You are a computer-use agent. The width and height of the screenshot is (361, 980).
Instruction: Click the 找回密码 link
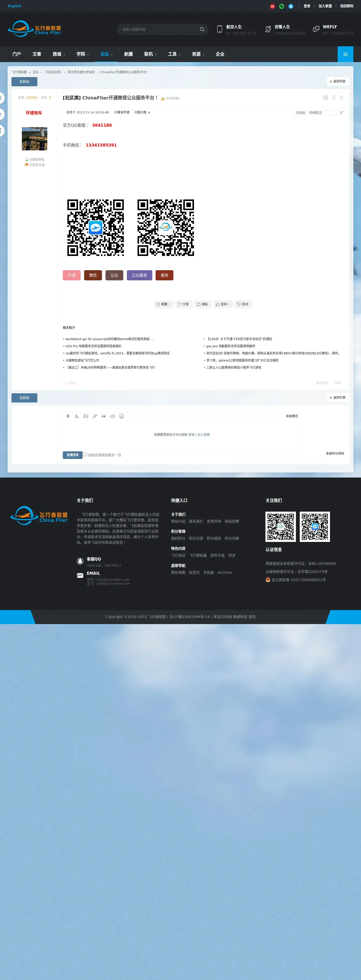point(347,6)
